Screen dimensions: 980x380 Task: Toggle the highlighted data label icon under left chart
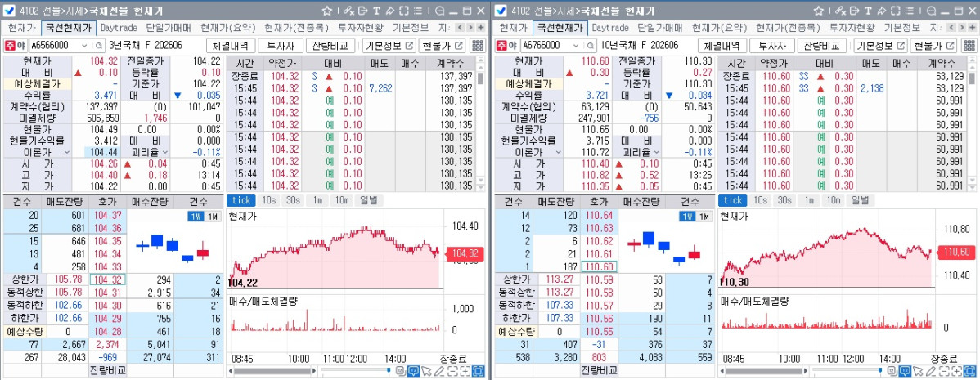tap(413, 371)
